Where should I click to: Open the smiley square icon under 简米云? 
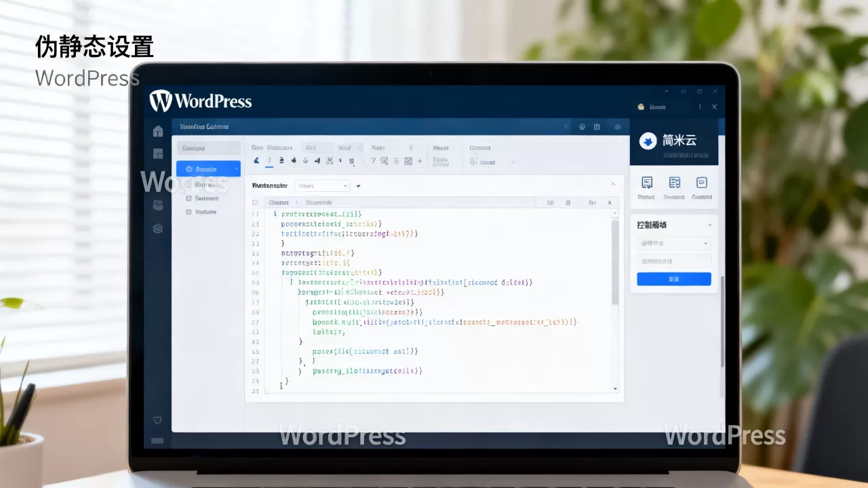(x=702, y=182)
